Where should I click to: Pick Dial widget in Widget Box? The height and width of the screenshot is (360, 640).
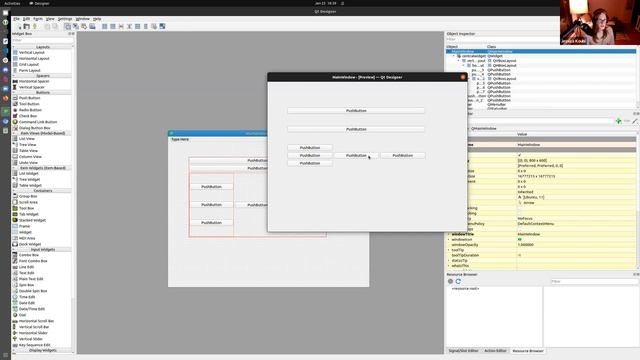tap(22, 315)
